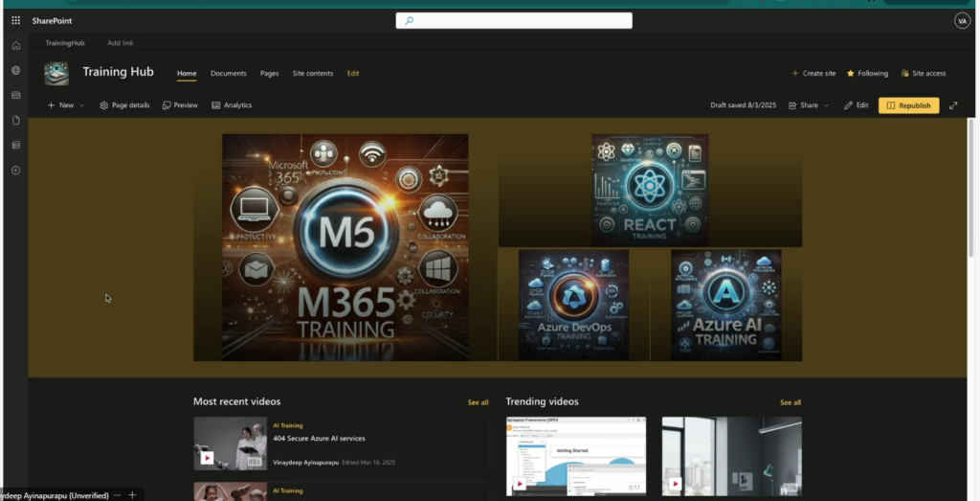Click the Edit link in site navigation

coord(353,73)
